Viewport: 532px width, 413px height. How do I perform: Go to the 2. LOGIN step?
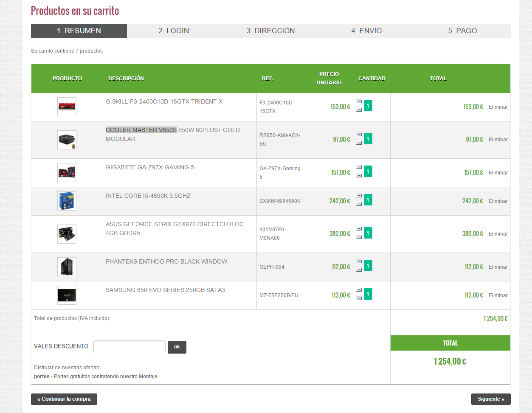click(175, 31)
